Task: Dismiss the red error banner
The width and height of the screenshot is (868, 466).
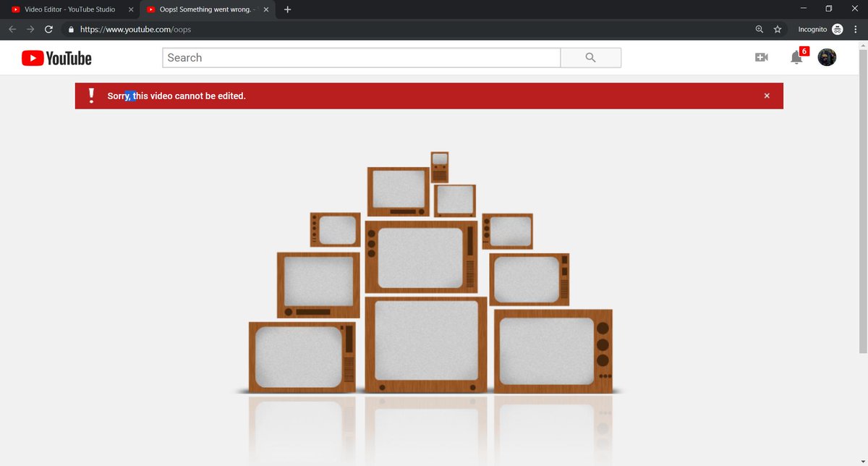Action: coord(767,96)
